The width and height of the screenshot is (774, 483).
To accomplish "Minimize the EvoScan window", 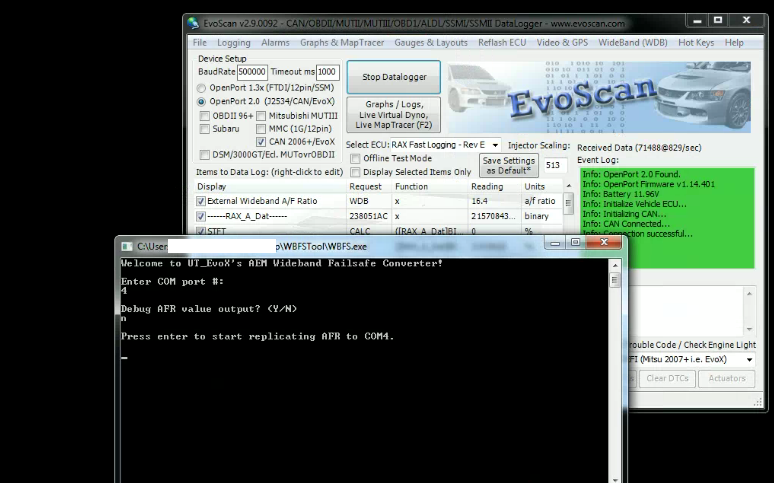I will click(x=697, y=21).
